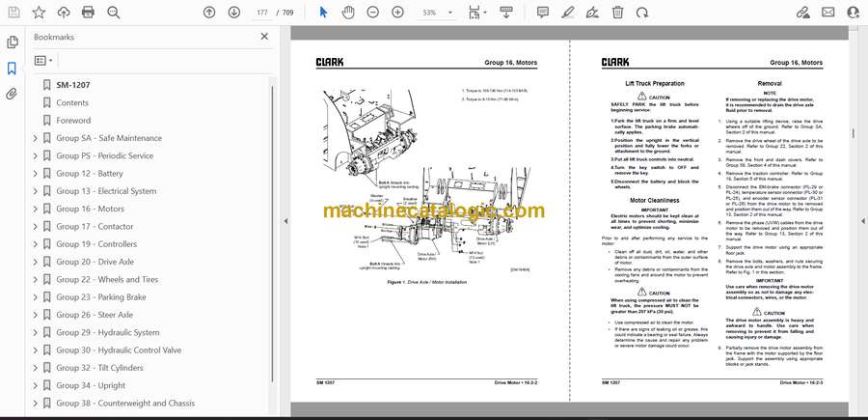Open the account profile icon
The width and height of the screenshot is (868, 420).
click(854, 13)
